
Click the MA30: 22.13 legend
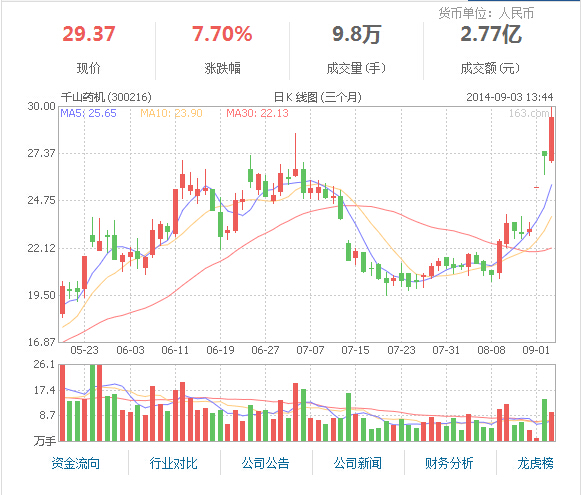pos(257,113)
